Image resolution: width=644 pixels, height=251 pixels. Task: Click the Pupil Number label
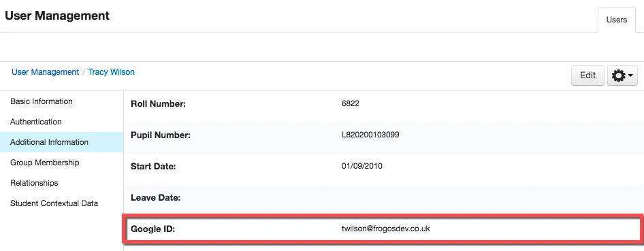pos(161,135)
